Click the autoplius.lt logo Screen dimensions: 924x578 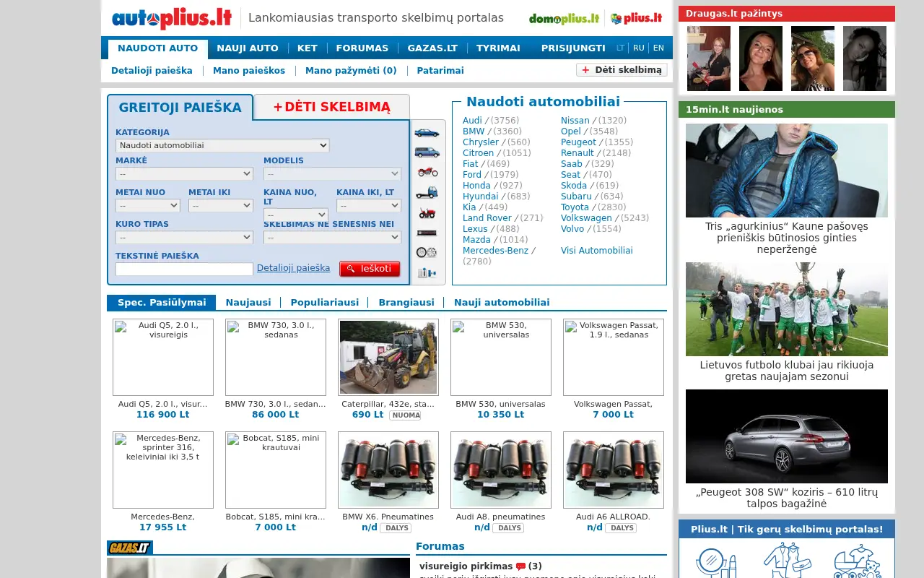point(172,18)
